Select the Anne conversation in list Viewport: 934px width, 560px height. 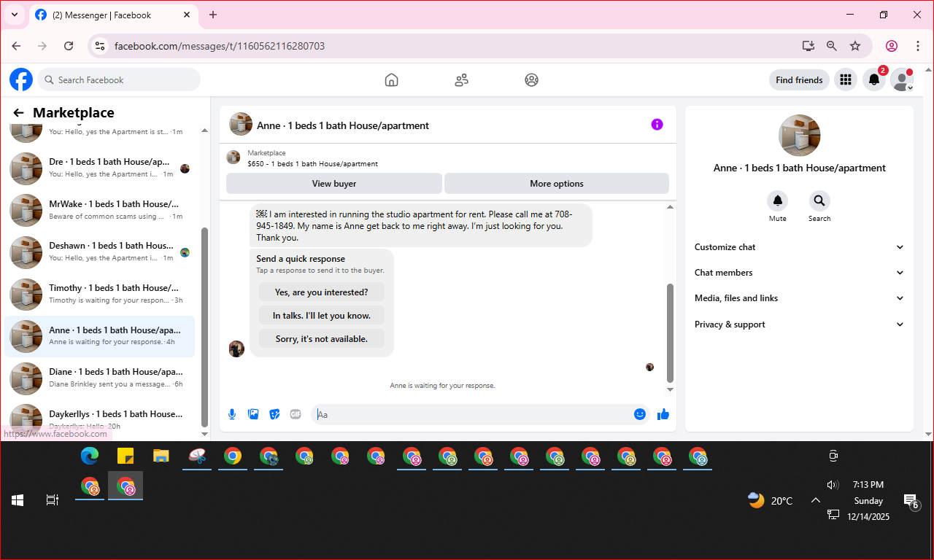[100, 336]
